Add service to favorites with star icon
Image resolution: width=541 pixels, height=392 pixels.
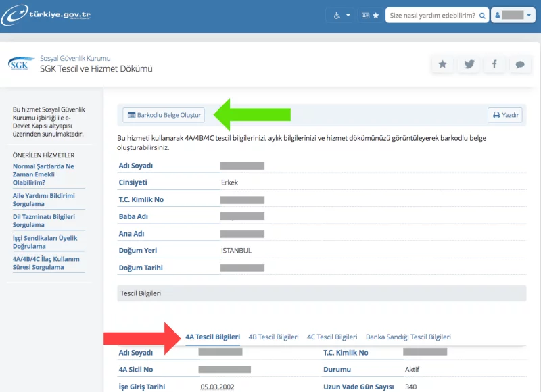[442, 64]
